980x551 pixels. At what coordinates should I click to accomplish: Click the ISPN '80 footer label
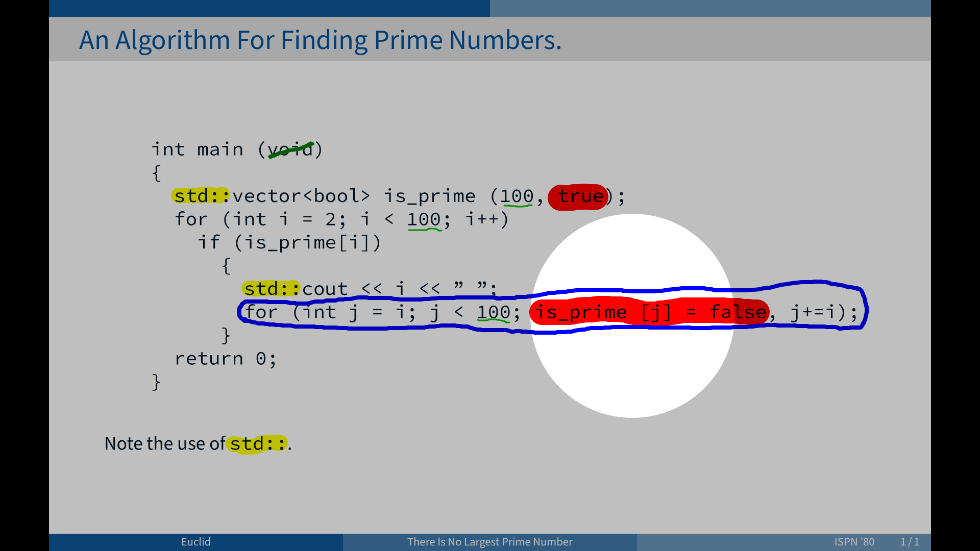tap(854, 542)
